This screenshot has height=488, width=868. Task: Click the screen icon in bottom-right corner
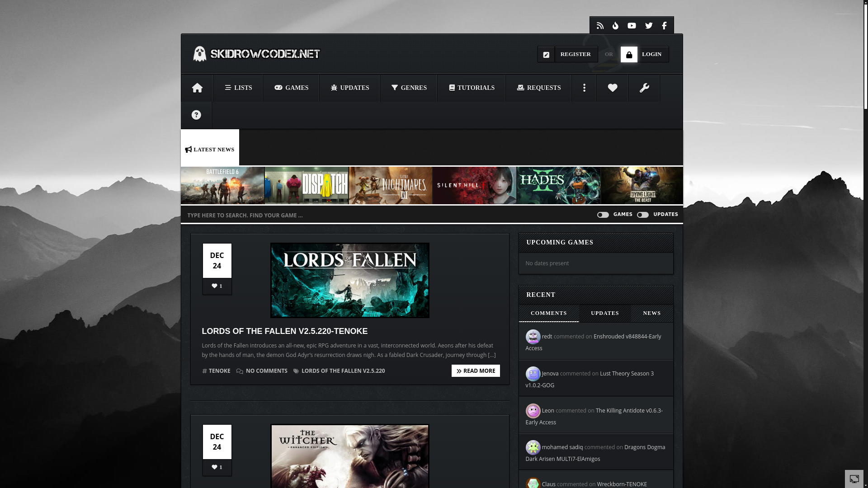click(x=854, y=479)
